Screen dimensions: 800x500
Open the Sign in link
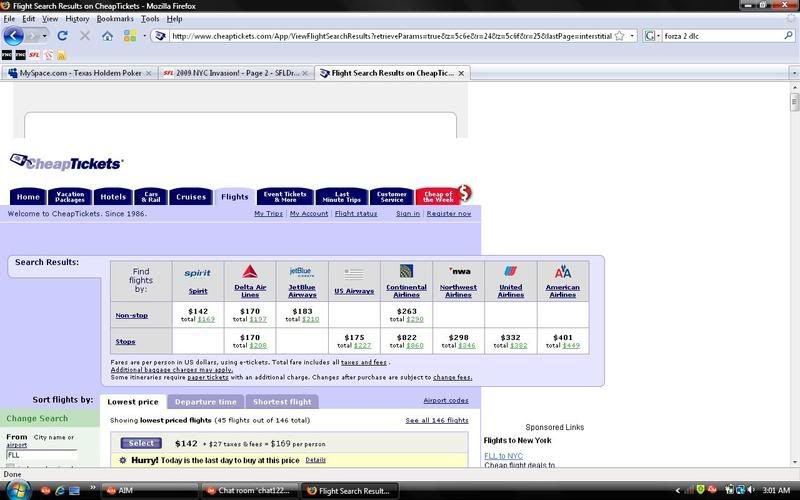[408, 214]
